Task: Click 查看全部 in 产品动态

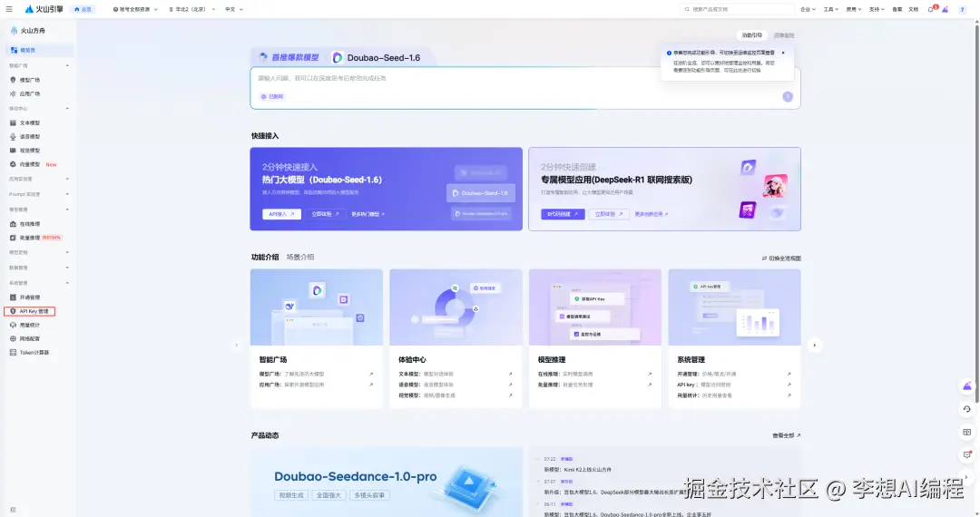Action: pyautogui.click(x=786, y=435)
